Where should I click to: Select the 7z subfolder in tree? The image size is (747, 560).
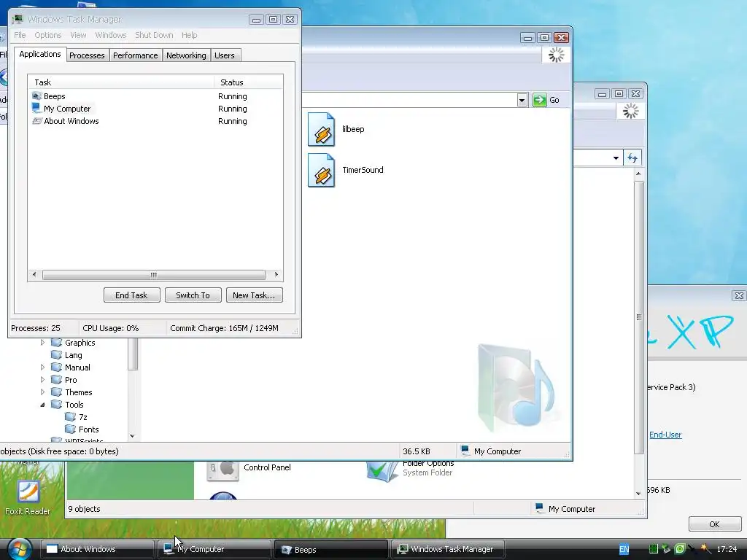pos(76,416)
